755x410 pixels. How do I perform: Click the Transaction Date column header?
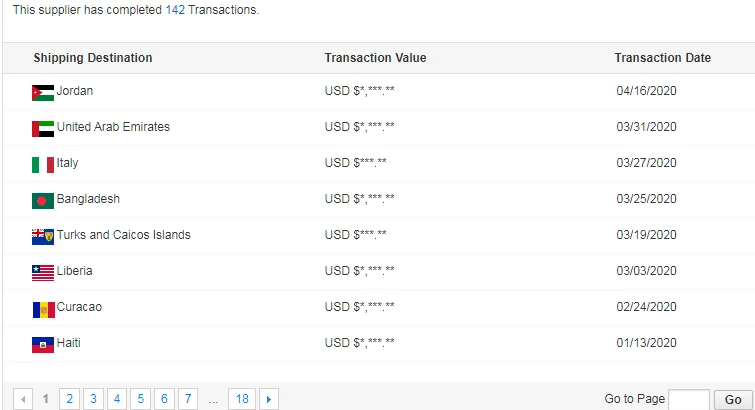[x=663, y=58]
